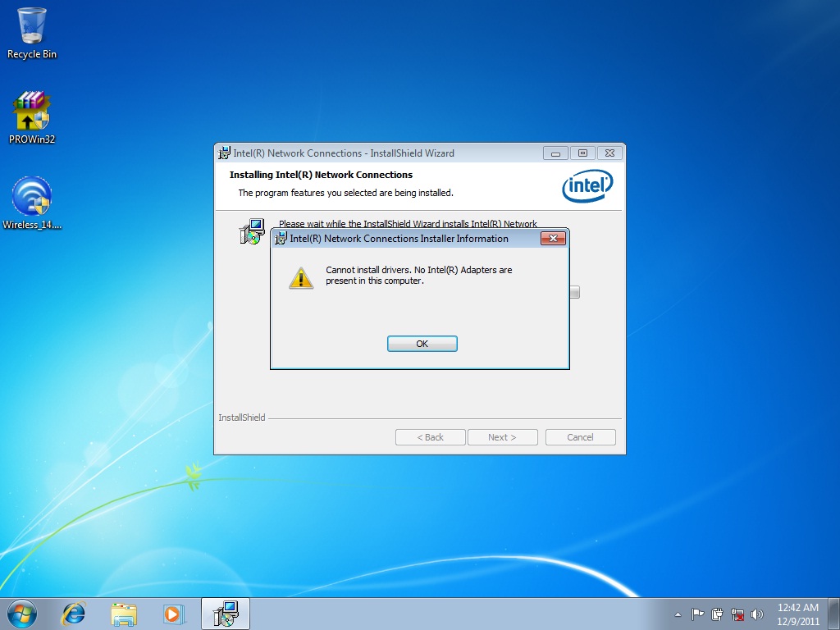
Task: Click the Intel logo in the wizard header
Action: (x=587, y=186)
